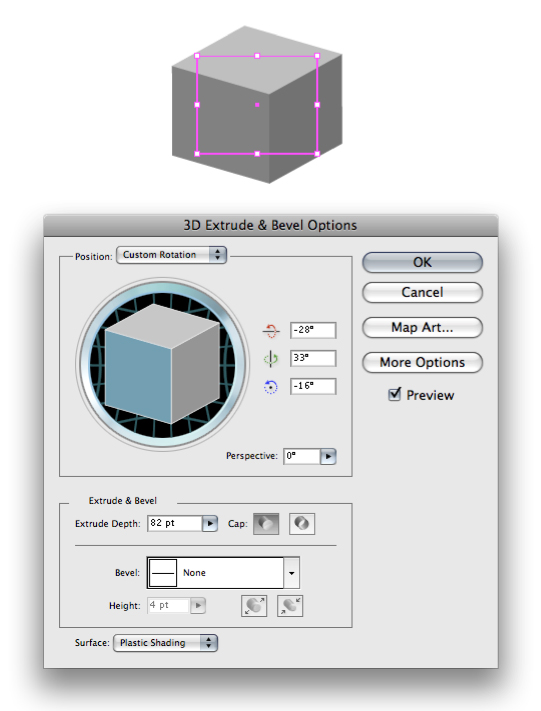The image size is (541, 711).
Task: Click the X-axis rotation icon
Action: (x=271, y=331)
